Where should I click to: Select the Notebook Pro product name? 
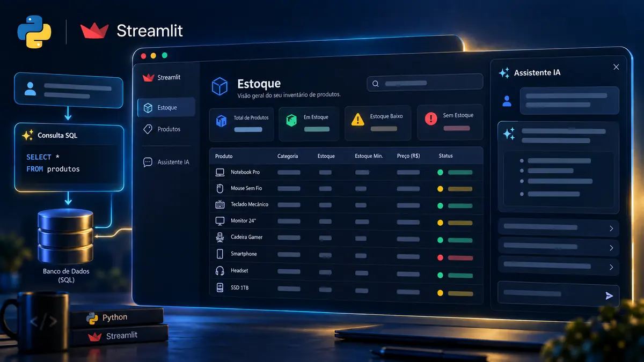coord(245,172)
